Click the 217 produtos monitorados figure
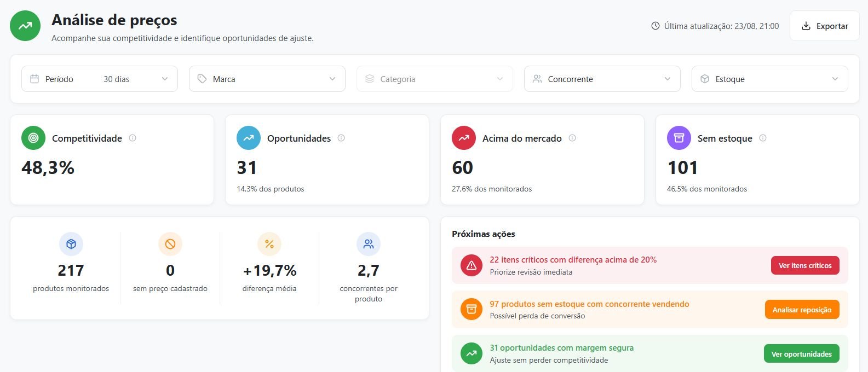Viewport: 868px width, 372px height. point(71,270)
